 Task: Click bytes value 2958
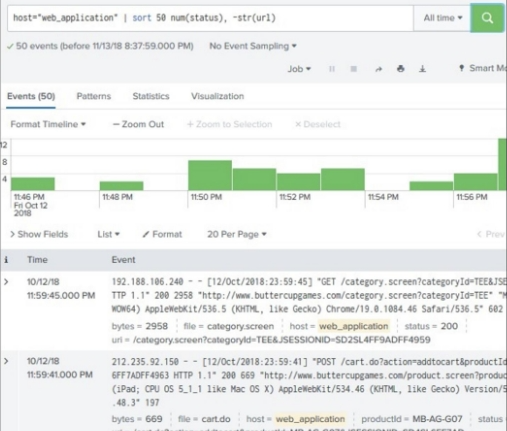point(157,326)
